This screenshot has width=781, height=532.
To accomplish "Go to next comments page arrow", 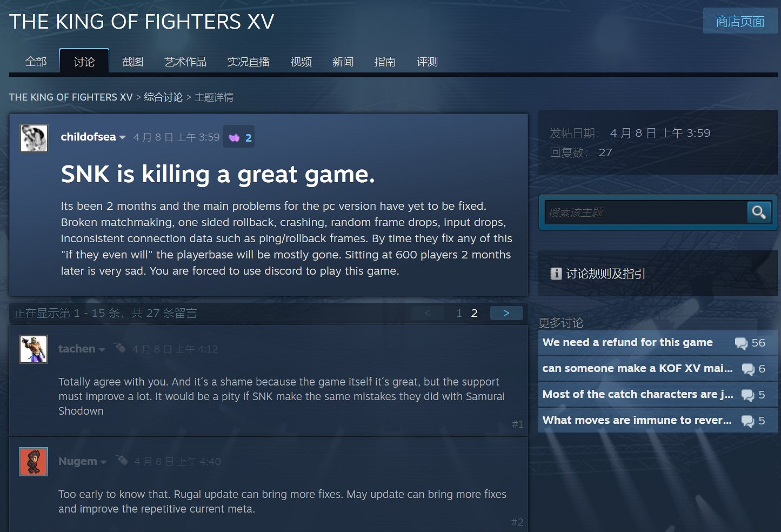I will pyautogui.click(x=506, y=313).
